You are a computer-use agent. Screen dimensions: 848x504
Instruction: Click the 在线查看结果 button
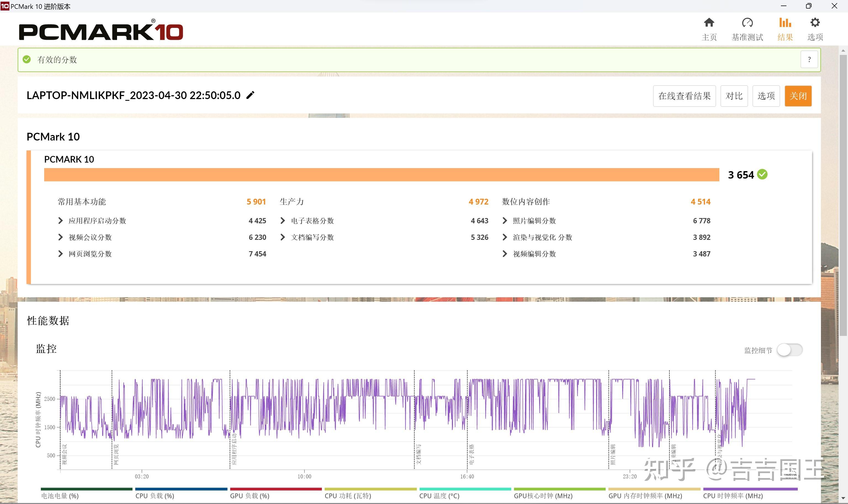[x=684, y=96]
